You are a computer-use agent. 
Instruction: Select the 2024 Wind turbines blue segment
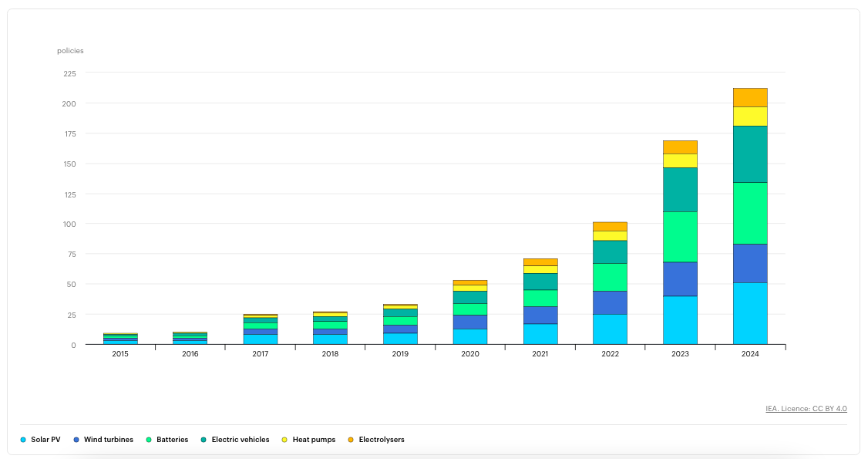click(x=750, y=264)
